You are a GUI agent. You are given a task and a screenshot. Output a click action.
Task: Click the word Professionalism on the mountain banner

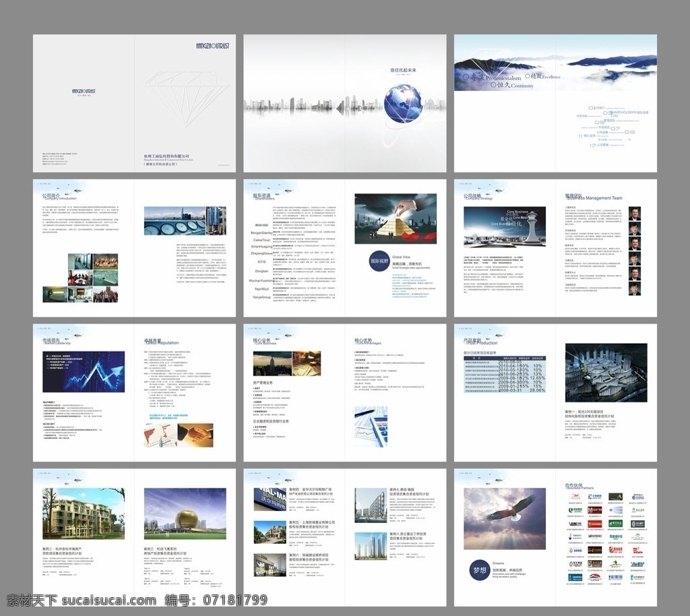503,78
